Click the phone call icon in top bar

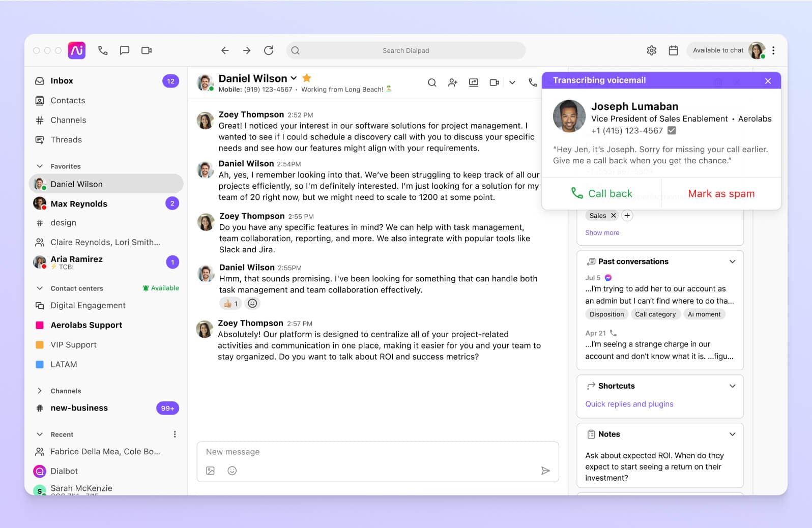(x=103, y=50)
